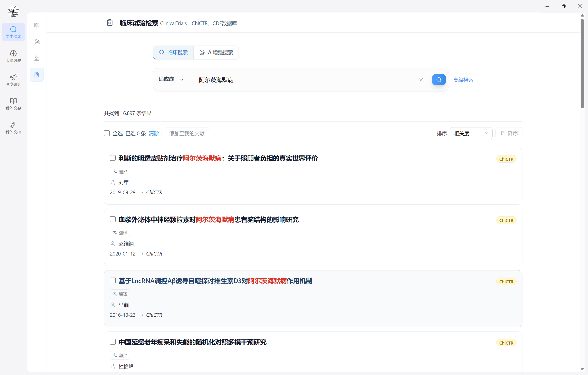This screenshot has width=588, height=375.
Task: Click 翻译 button under the first result
Action: (120, 172)
